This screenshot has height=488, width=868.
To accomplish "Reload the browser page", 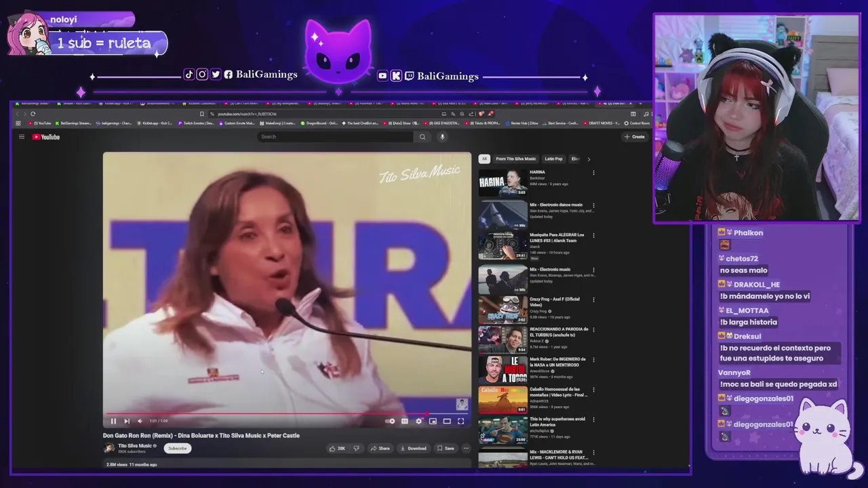I will [x=33, y=114].
